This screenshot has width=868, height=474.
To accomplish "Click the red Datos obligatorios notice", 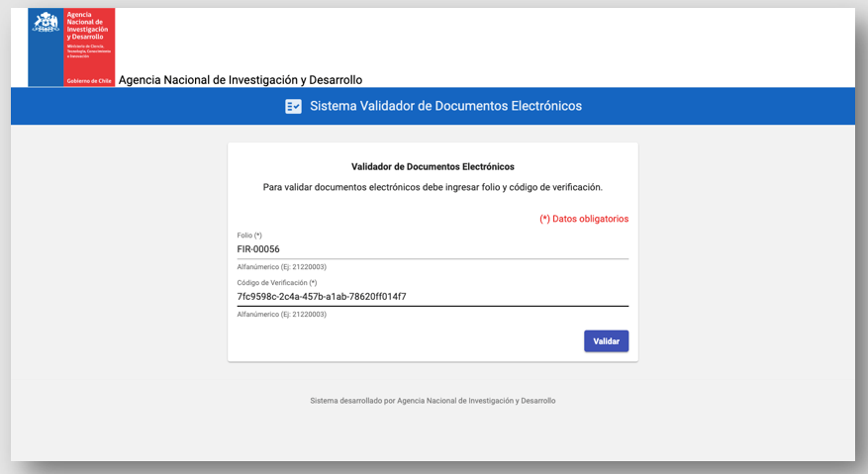I will [x=584, y=219].
